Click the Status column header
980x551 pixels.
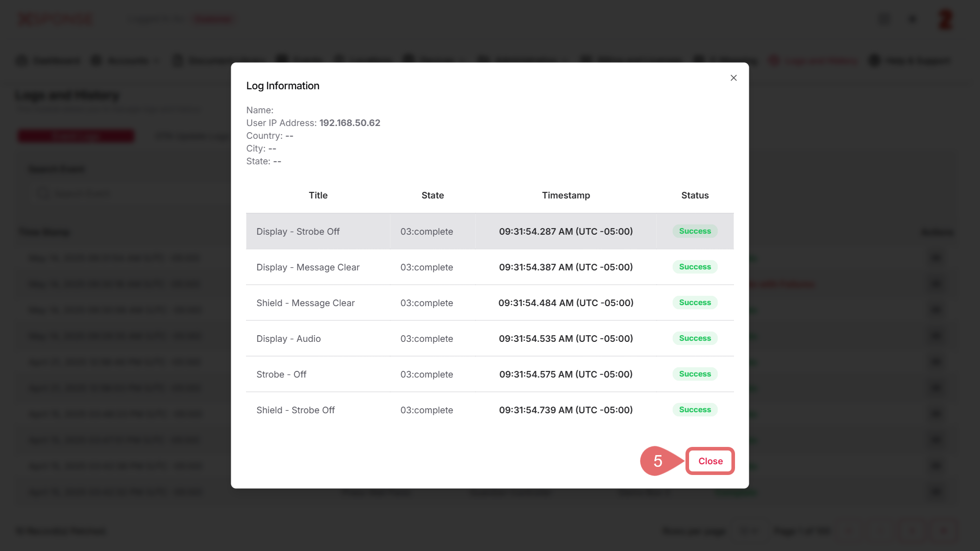pyautogui.click(x=695, y=195)
